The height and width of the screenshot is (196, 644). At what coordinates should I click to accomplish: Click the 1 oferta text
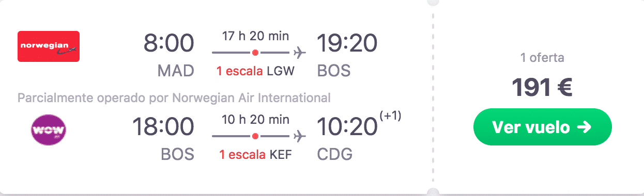pos(542,58)
